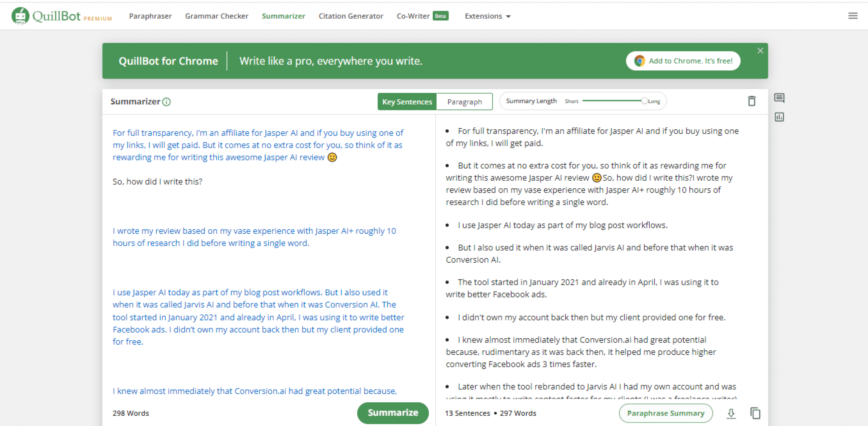Click the QuillBot robot logo icon
Image resolution: width=868 pixels, height=426 pixels.
tap(20, 16)
